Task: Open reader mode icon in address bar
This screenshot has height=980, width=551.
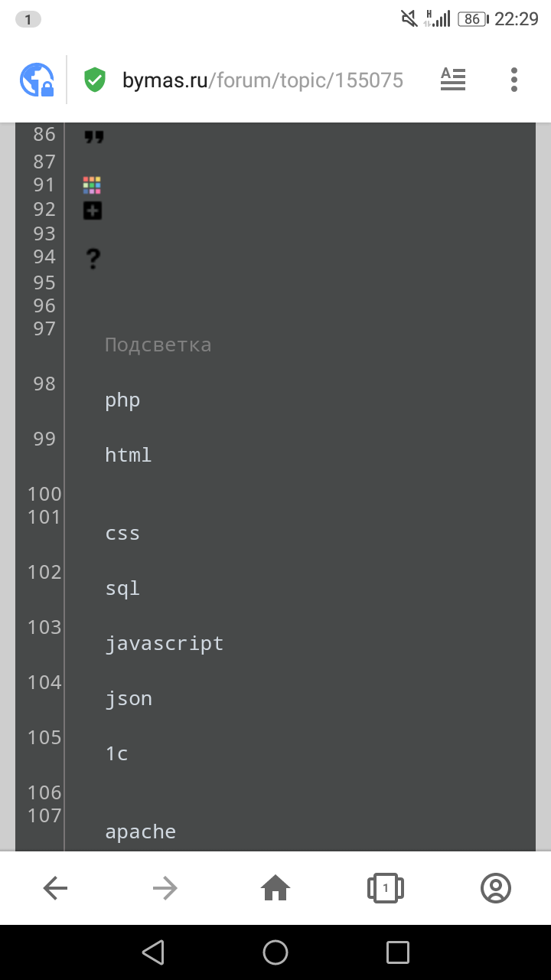Action: pyautogui.click(x=453, y=80)
